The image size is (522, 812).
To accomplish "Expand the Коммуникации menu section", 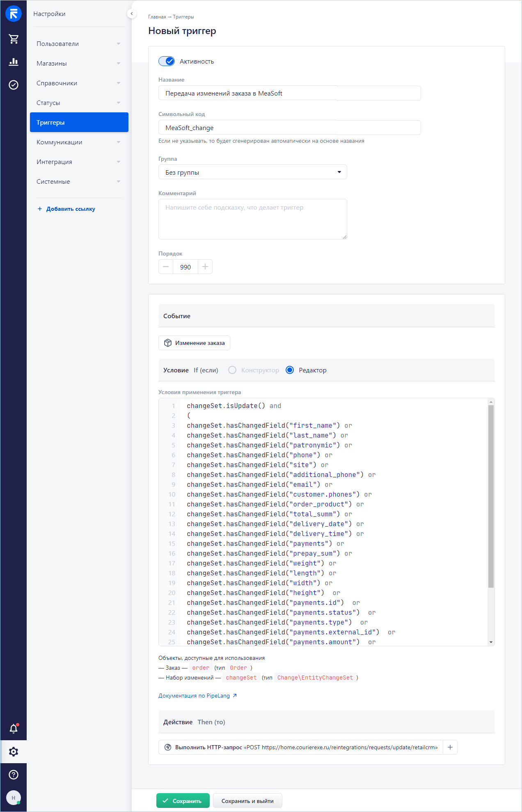I will [x=79, y=142].
